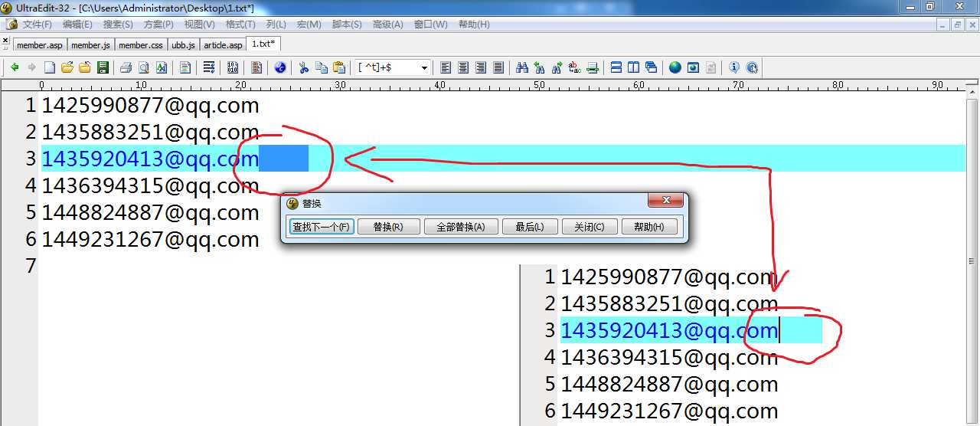
Task: Click the Replace abc icon
Action: coord(574,67)
